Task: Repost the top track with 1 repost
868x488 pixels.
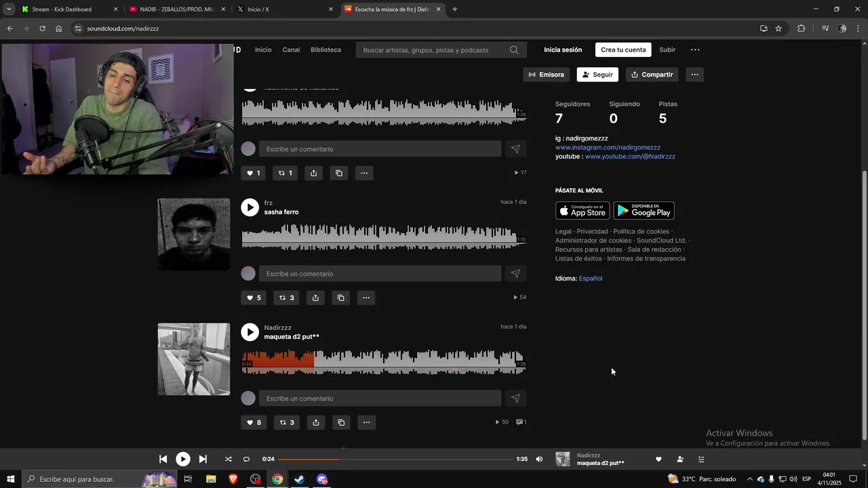Action: [285, 173]
